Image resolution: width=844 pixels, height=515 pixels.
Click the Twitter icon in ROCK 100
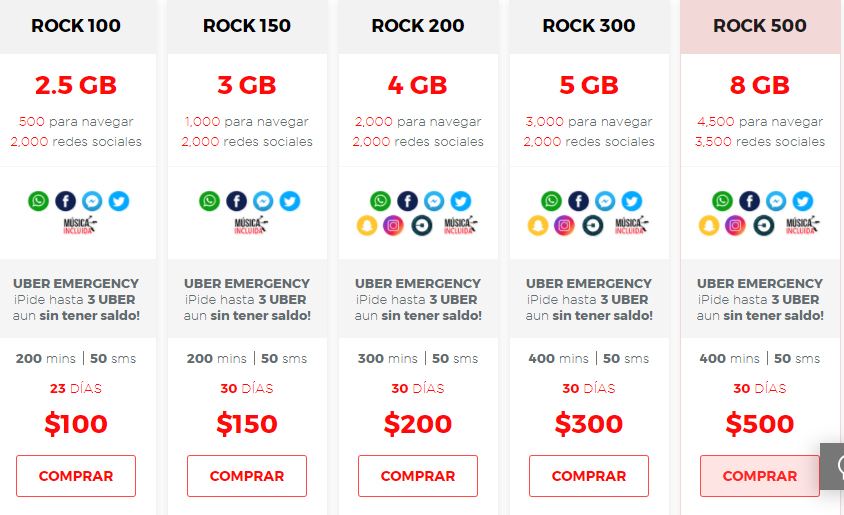119,201
